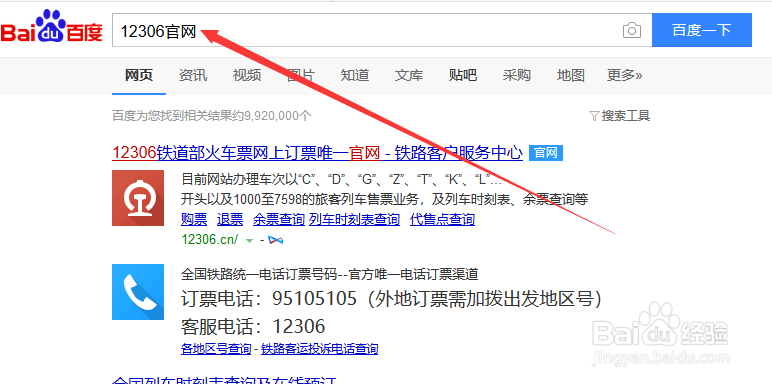Open camera image search in search box
The image size is (772, 384).
(x=632, y=31)
